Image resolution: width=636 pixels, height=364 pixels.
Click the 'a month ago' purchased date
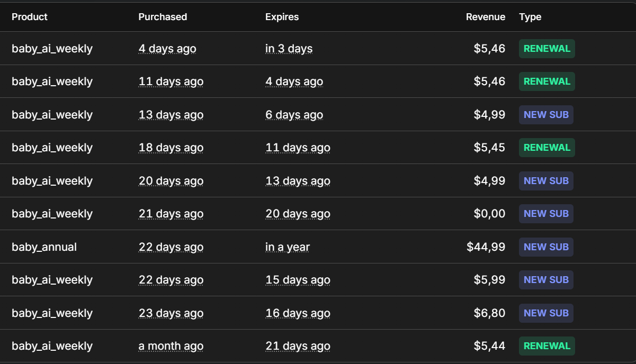[171, 346]
